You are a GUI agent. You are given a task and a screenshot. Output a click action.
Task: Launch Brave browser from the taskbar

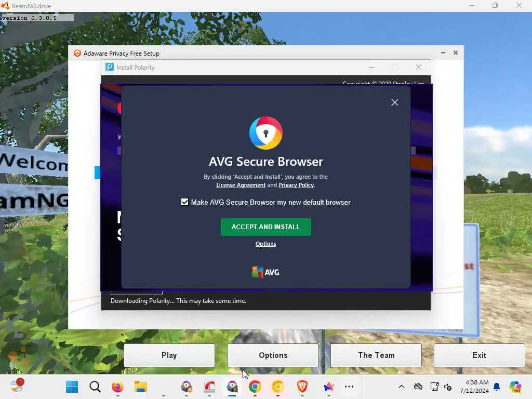(x=302, y=387)
